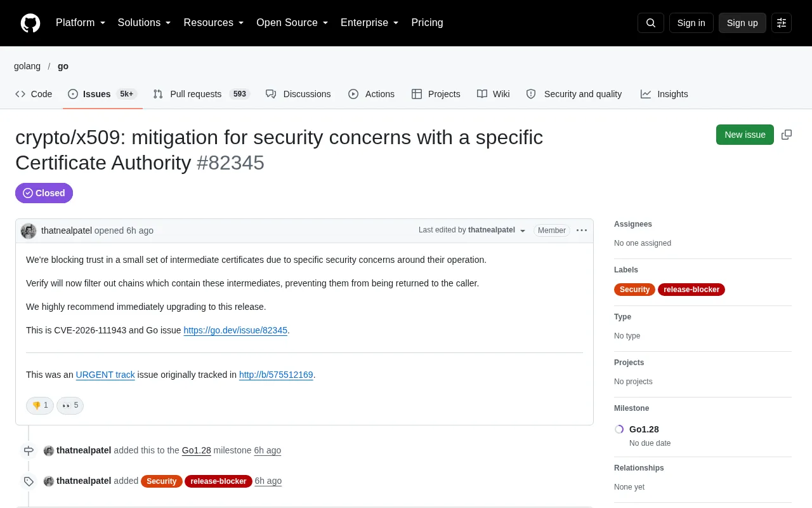
Task: Open the go.dev/issue/82345 link
Action: (x=235, y=330)
